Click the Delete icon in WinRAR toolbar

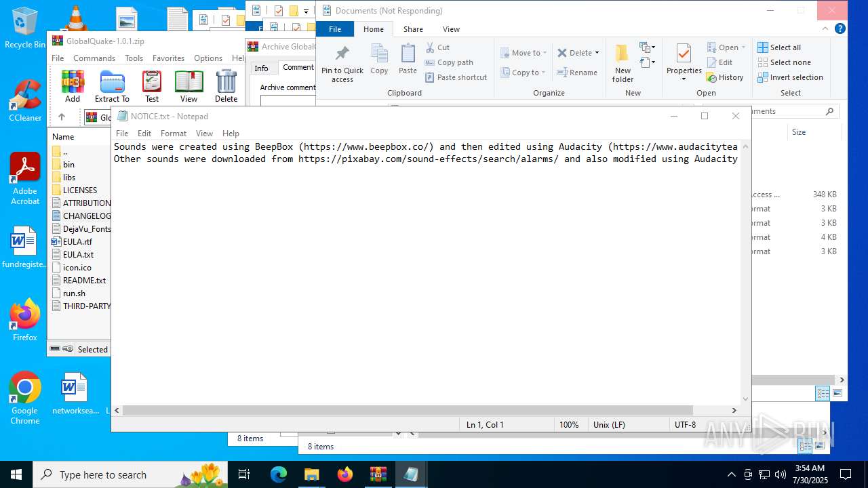pos(226,87)
